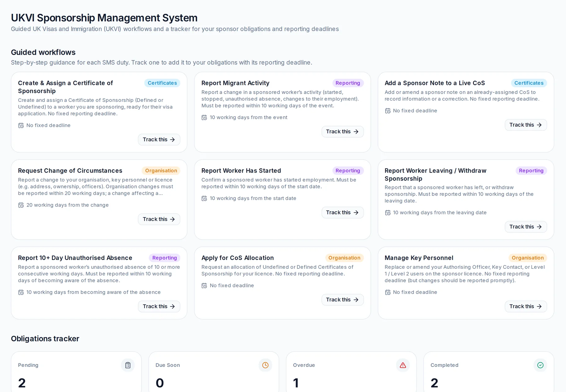This screenshot has height=392, width=566.
Task: Click the "Manage Key Personnel" title
Action: (x=419, y=258)
